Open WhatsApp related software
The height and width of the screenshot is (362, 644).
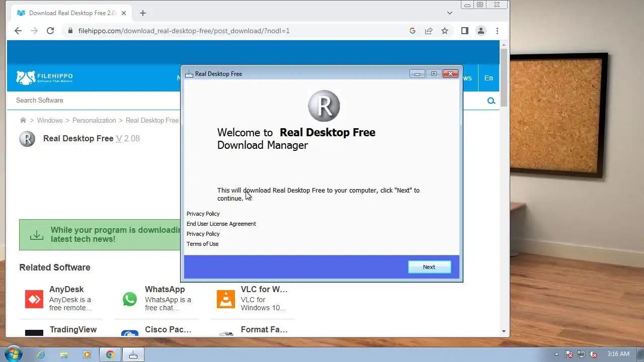[165, 289]
